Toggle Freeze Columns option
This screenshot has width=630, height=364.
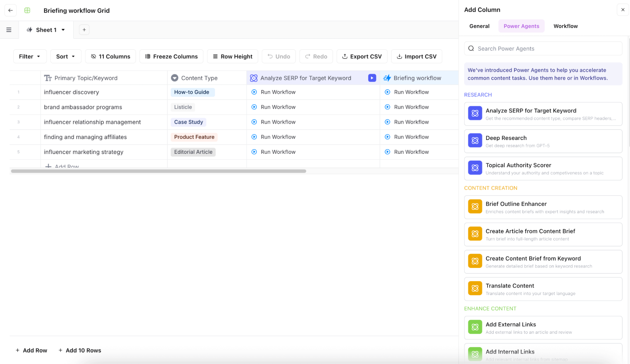(x=171, y=57)
